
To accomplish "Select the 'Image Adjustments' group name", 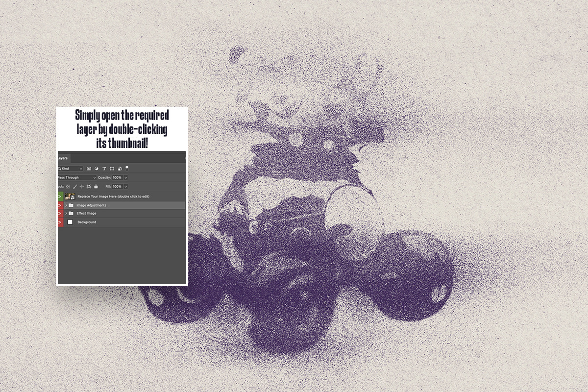I will click(91, 205).
